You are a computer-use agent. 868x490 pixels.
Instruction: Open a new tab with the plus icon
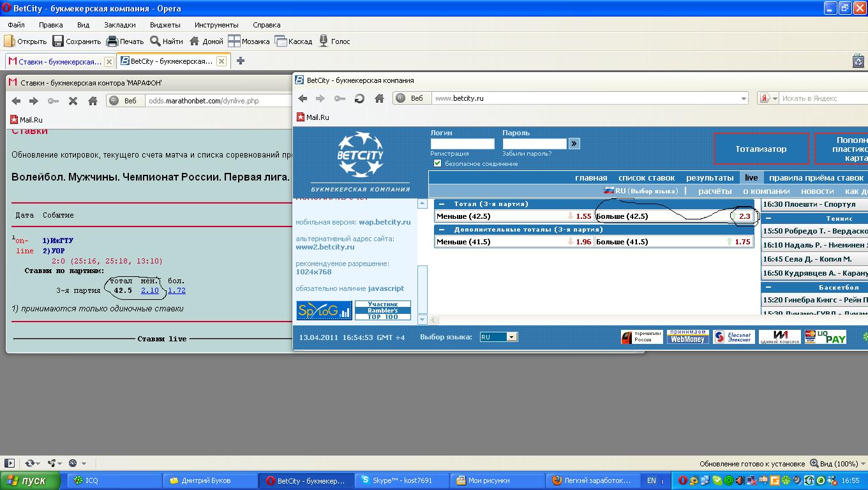click(x=241, y=61)
